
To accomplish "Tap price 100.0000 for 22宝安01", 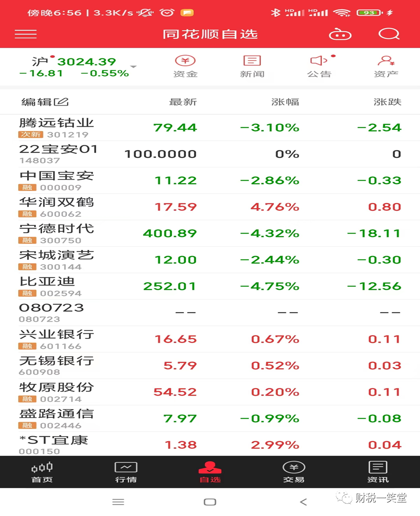I will [x=161, y=154].
